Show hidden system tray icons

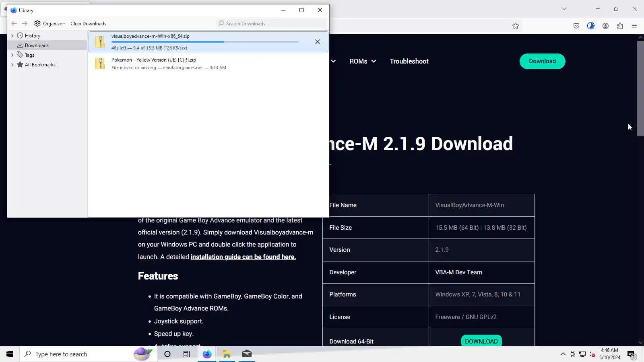pos(563,354)
